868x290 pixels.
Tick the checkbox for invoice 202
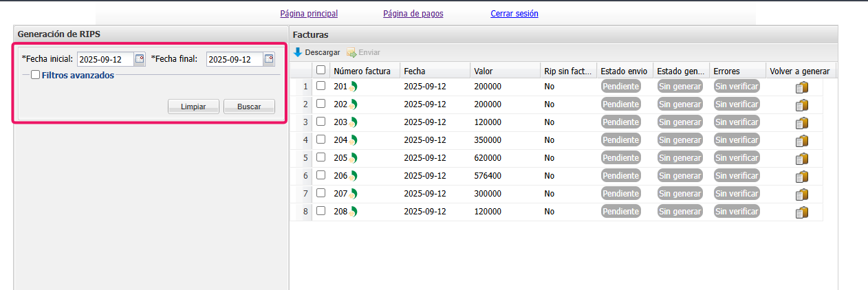click(321, 104)
